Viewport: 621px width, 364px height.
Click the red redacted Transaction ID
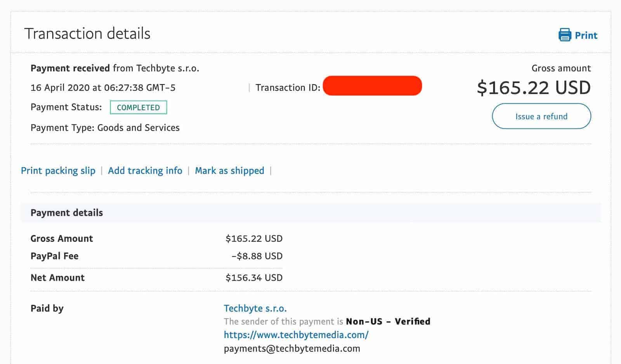click(372, 86)
